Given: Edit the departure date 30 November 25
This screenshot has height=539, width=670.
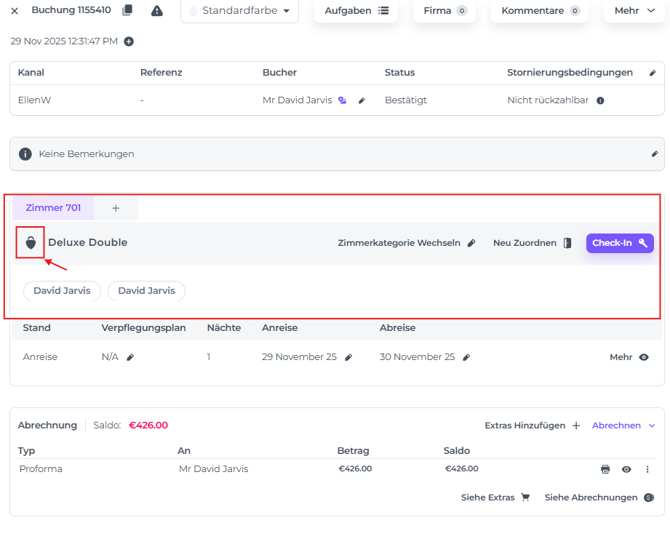Looking at the screenshot, I should tap(466, 357).
